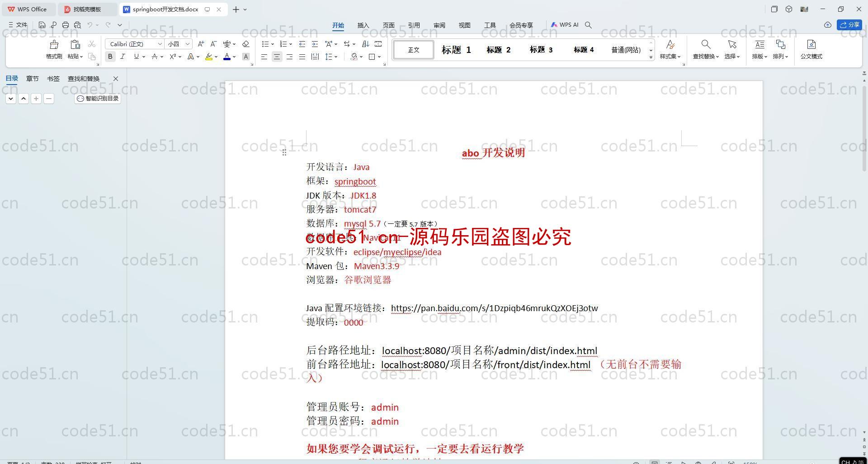Expand the style gallery more arrow
This screenshot has width=868, height=464.
pyautogui.click(x=651, y=57)
